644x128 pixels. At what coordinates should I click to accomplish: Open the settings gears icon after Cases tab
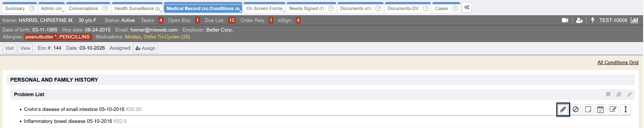pyautogui.click(x=467, y=8)
